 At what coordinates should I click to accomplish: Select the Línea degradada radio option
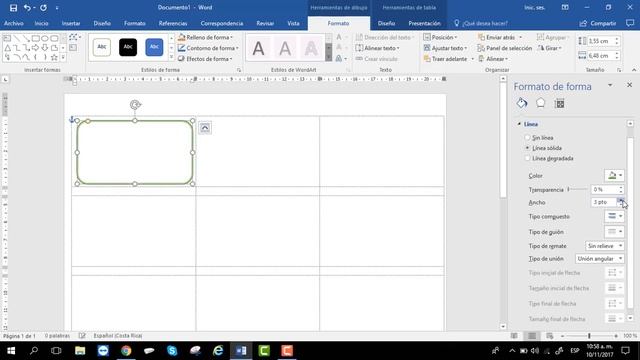coord(527,158)
